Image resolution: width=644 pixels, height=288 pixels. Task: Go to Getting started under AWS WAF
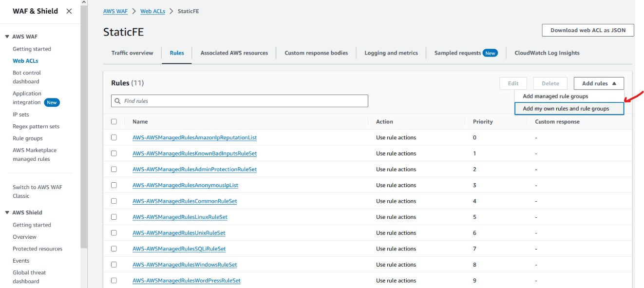(x=32, y=49)
